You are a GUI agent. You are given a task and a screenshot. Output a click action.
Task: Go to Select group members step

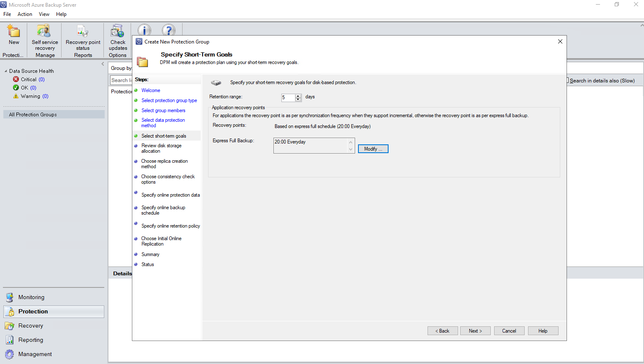pyautogui.click(x=163, y=110)
